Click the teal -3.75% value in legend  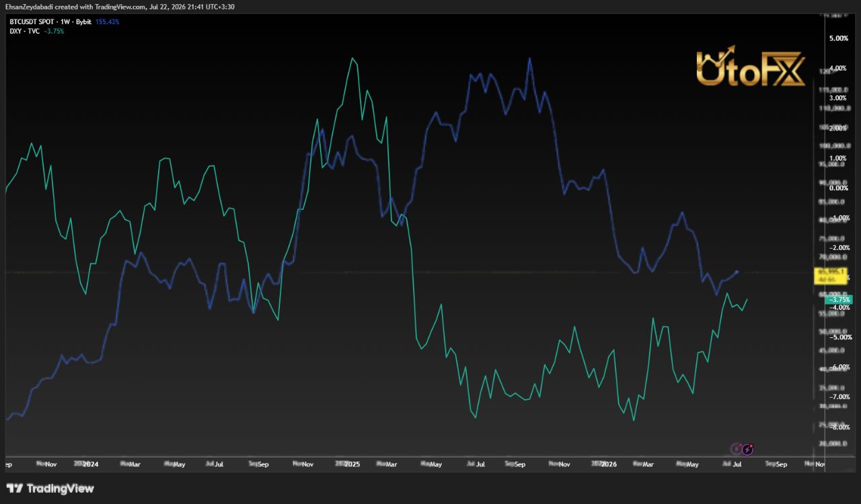click(x=53, y=31)
